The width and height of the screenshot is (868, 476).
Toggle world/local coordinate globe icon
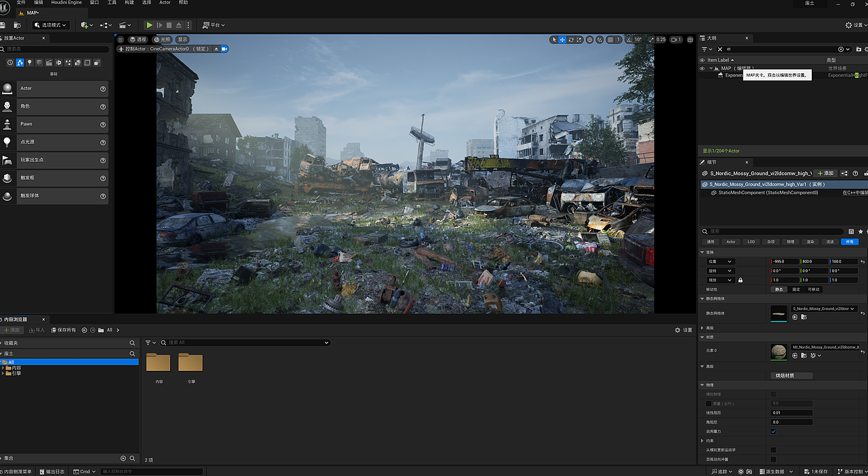590,39
